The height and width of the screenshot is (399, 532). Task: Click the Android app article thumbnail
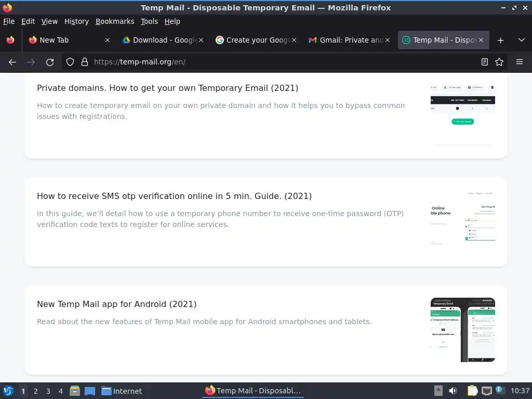pos(463,330)
